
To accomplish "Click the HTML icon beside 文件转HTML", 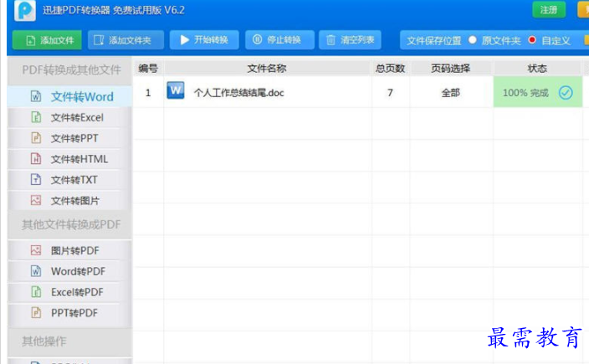I will click(36, 159).
